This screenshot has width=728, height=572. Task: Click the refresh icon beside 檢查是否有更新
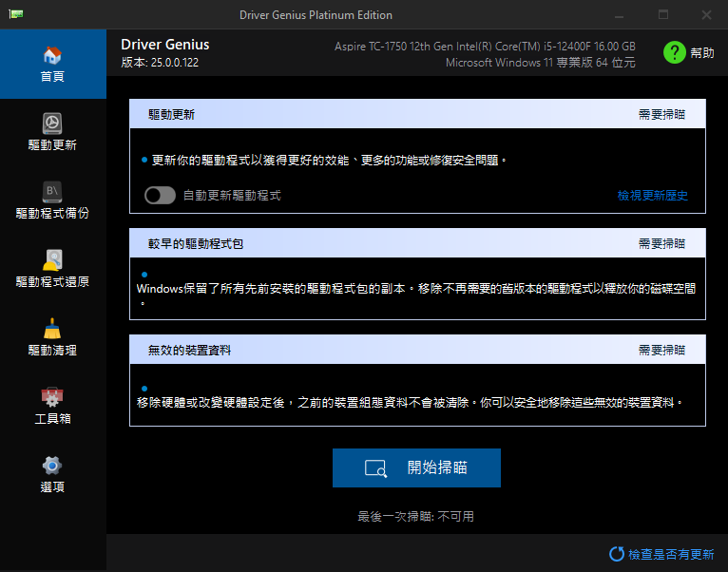pos(617,553)
